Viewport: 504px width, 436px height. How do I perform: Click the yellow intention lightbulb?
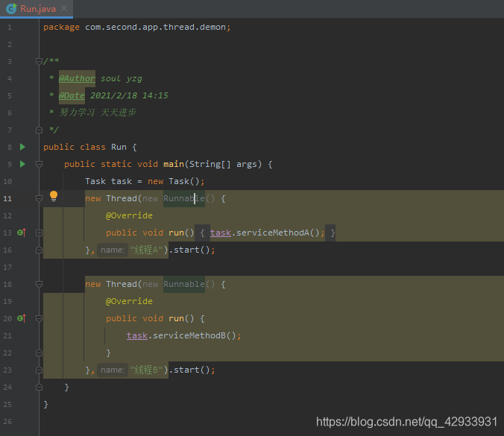click(x=54, y=196)
